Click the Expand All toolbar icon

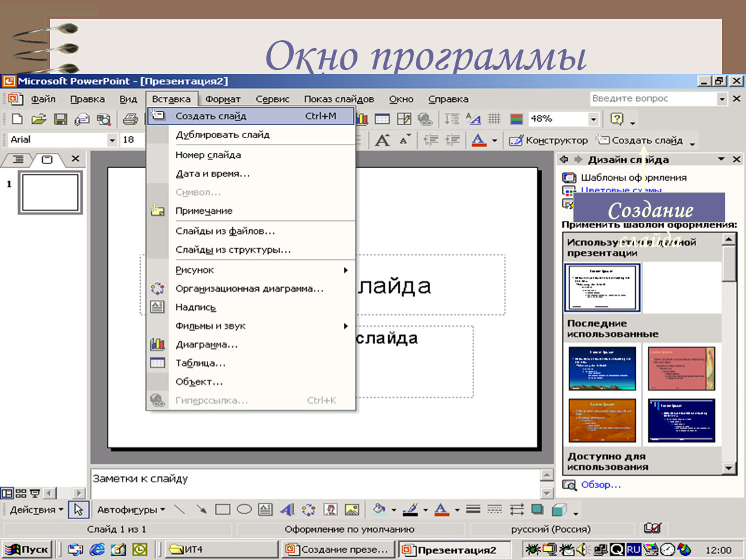coord(451,119)
